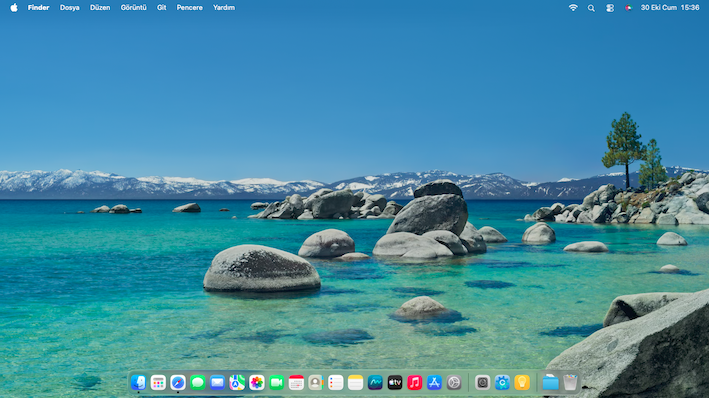Open Notes app from the Dock
This screenshot has width=709, height=398.
[355, 383]
